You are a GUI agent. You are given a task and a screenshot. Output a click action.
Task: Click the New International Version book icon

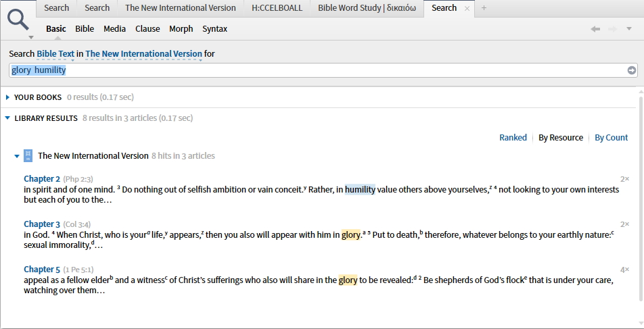point(28,156)
